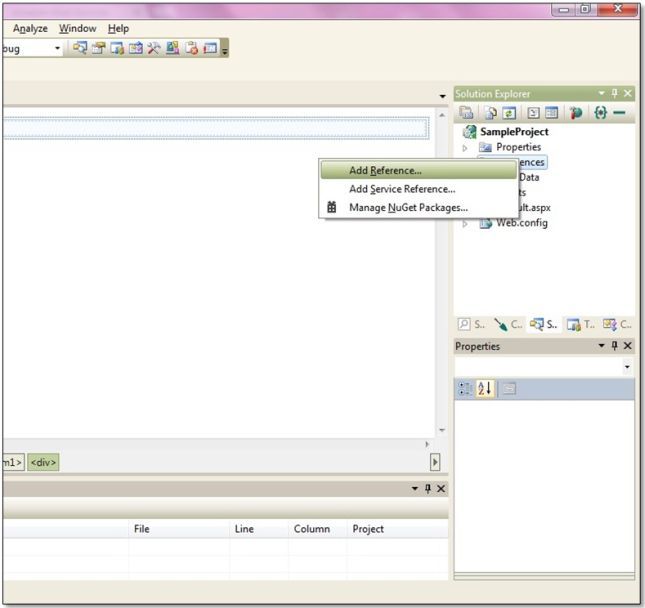Click the Extension Manager toolbar icon
Viewport: 645px width, 608px height.
point(172,48)
